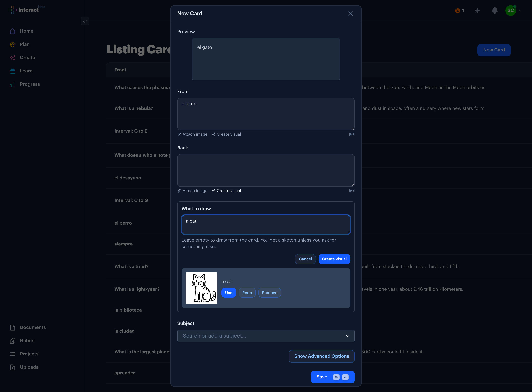Viewport: 532px width, 392px height.
Task: Click into the Back text area
Action: pyautogui.click(x=266, y=170)
